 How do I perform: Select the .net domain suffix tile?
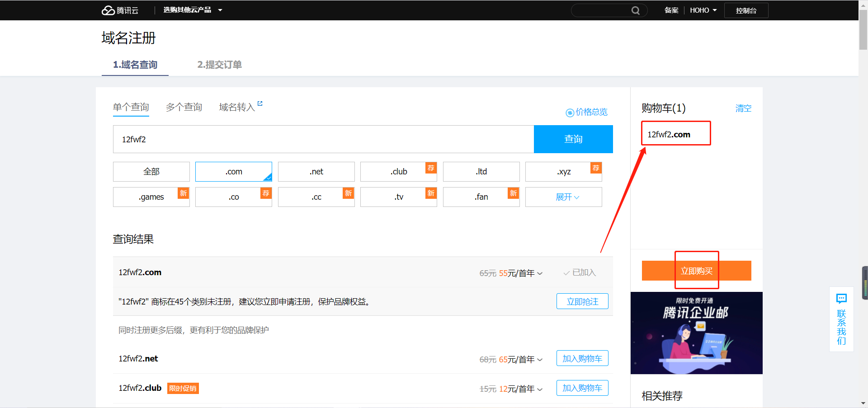pos(316,172)
